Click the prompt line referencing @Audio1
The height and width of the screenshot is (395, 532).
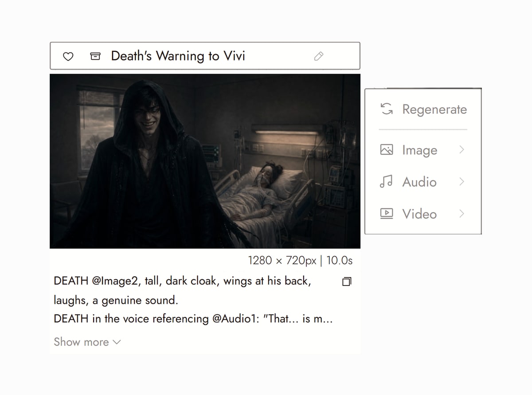pos(193,319)
